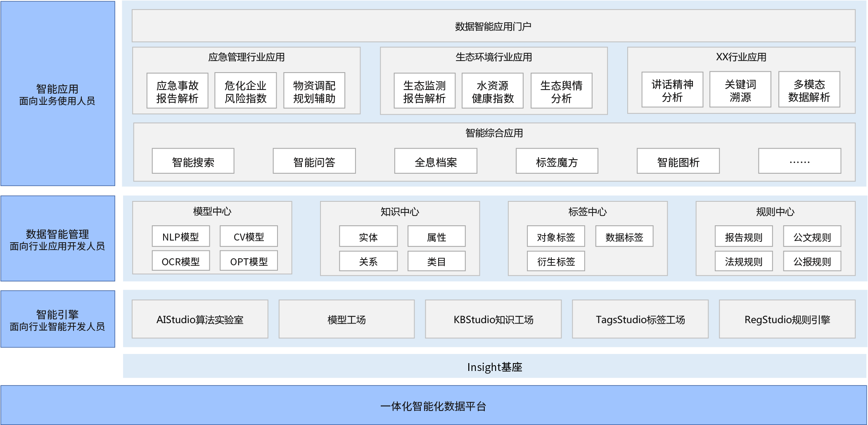Click the 数据智能应用门户 banner
This screenshot has height=425, width=868.
pyautogui.click(x=493, y=25)
